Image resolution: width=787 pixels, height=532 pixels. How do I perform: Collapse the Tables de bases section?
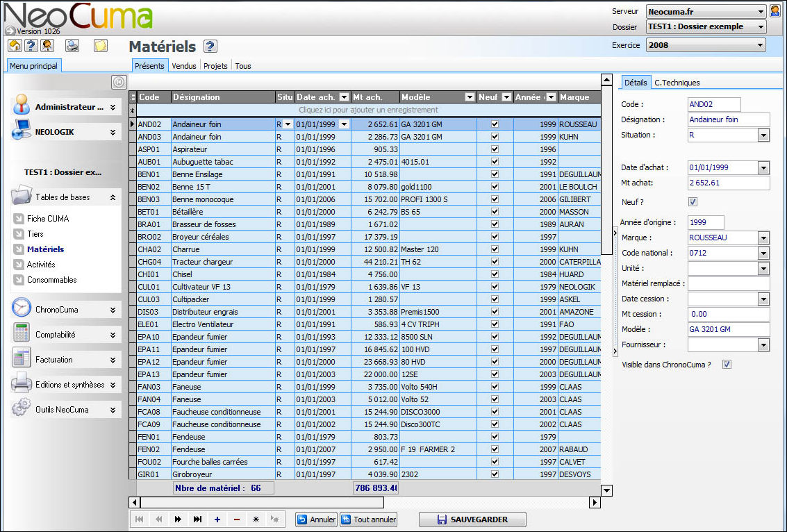[113, 197]
